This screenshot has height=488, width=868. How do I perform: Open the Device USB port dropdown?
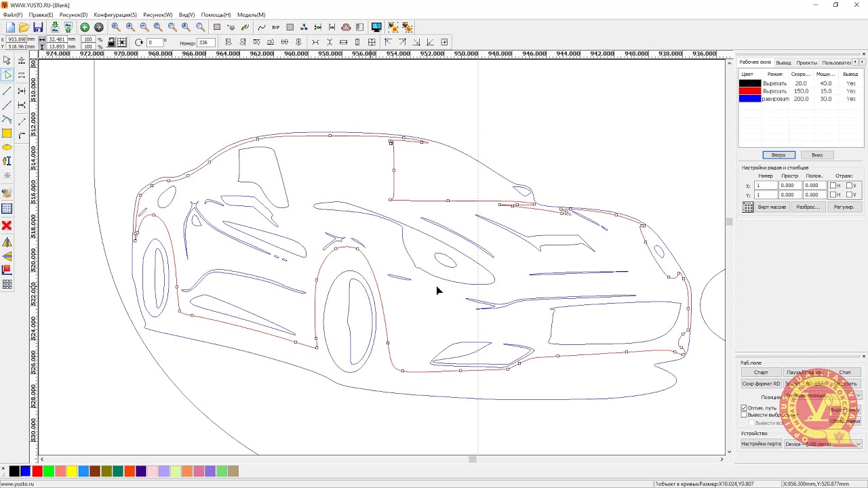[x=823, y=444]
